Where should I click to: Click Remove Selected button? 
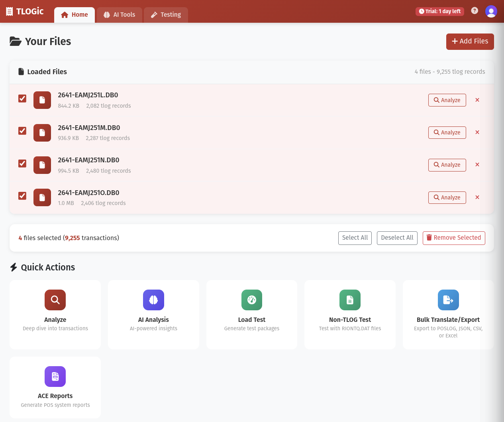(454, 238)
